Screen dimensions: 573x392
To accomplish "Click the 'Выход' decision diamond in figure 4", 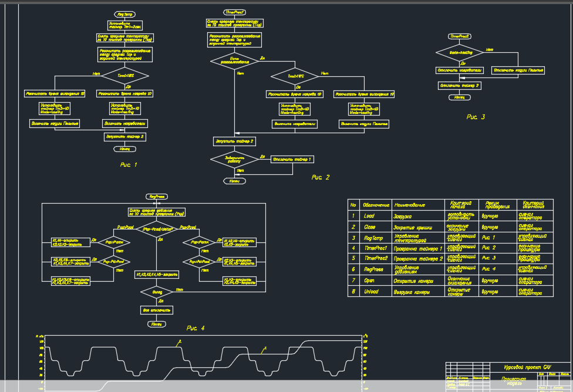I will tap(157, 292).
